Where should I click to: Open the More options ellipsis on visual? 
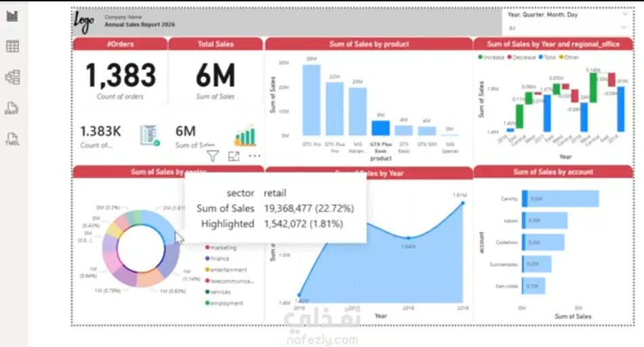tap(254, 156)
